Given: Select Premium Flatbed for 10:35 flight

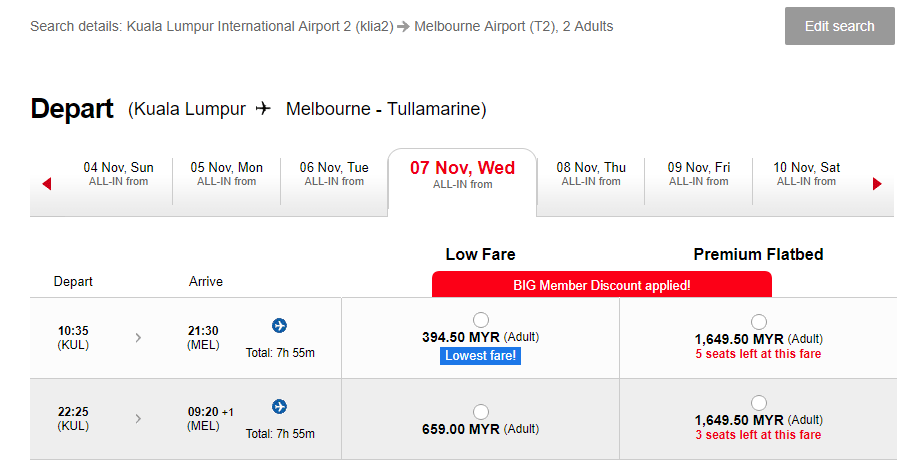Looking at the screenshot, I should pos(759,321).
